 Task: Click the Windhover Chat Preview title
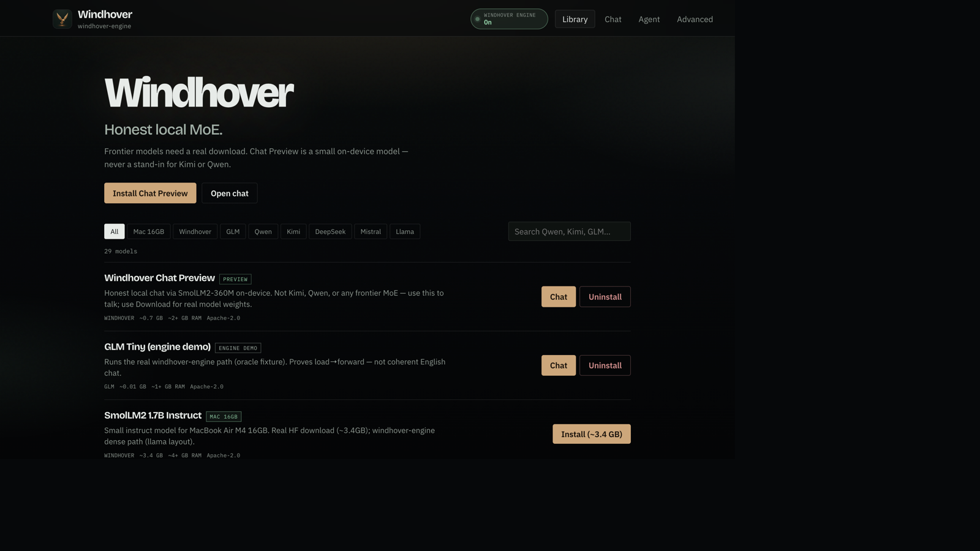coord(159,278)
